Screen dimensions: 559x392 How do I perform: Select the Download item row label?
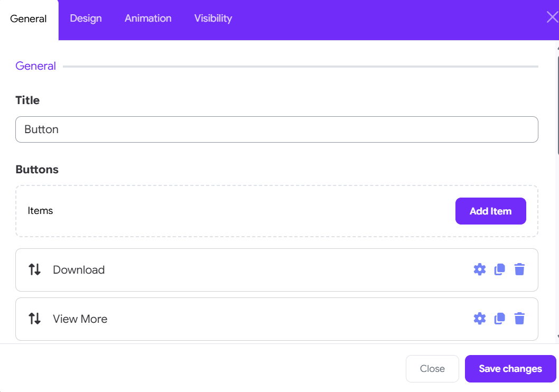coord(79,270)
